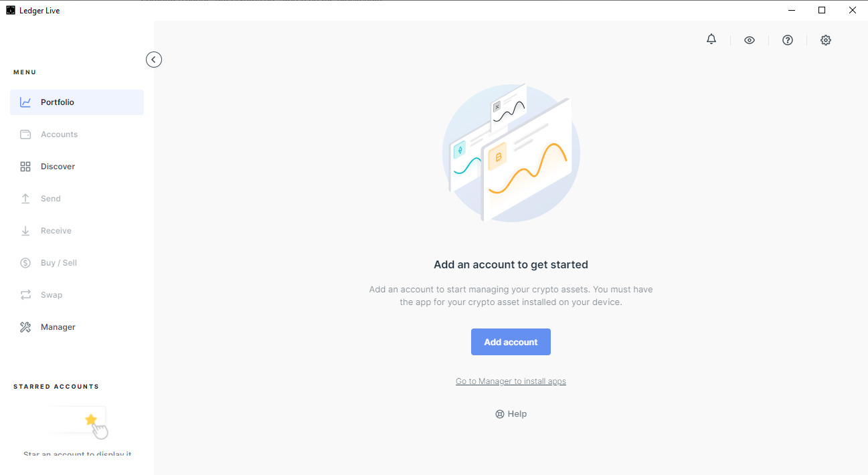Screen dimensions: 868x475
Task: Click the Ledger Live title bar logo
Action: (x=11, y=10)
